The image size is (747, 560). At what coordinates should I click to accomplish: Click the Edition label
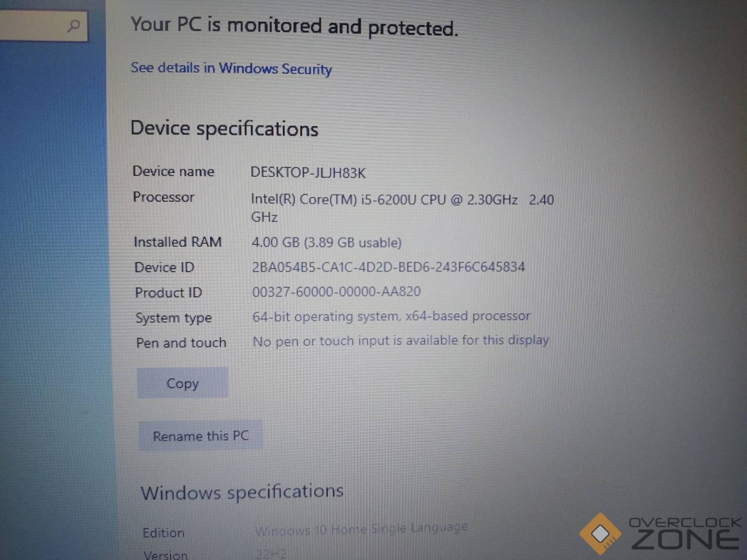163,533
